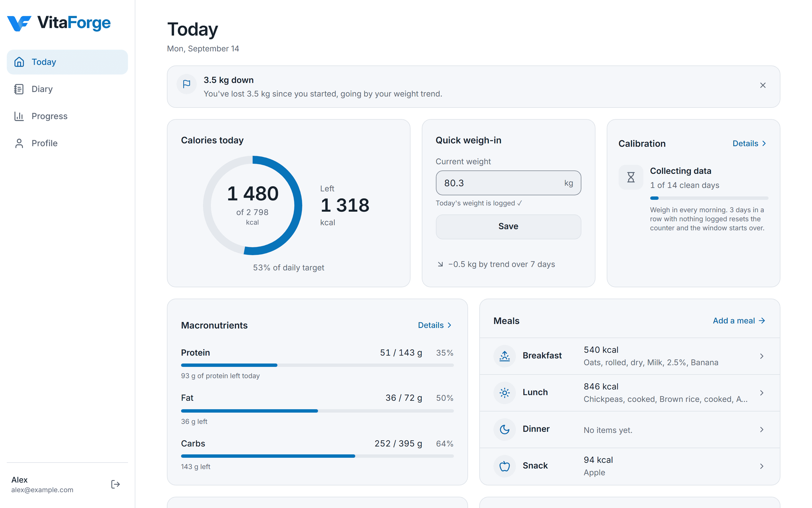Image resolution: width=812 pixels, height=508 pixels.
Task: Save the current weight
Action: coord(508,226)
